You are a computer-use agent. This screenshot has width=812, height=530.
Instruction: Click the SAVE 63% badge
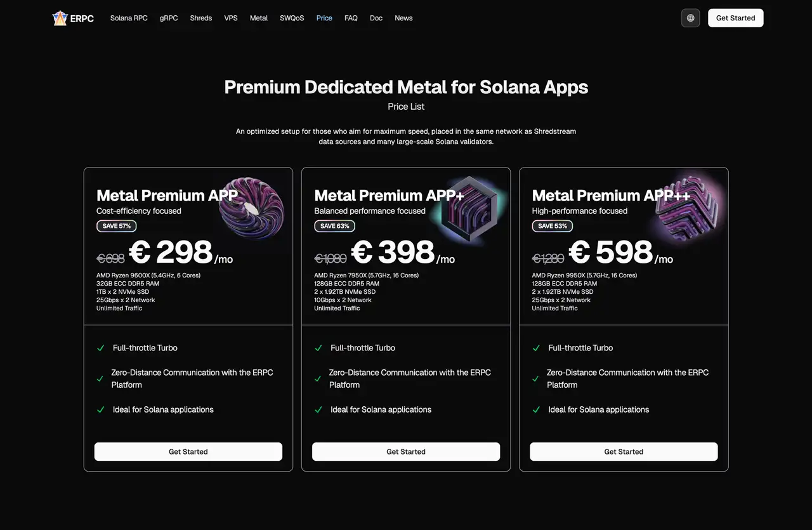pyautogui.click(x=334, y=226)
